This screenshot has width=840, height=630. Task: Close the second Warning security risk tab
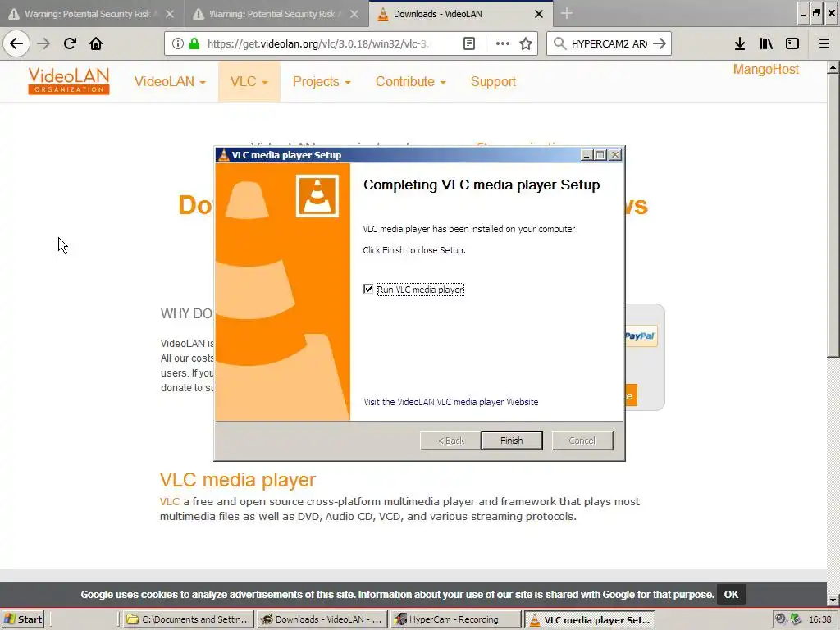pyautogui.click(x=354, y=14)
